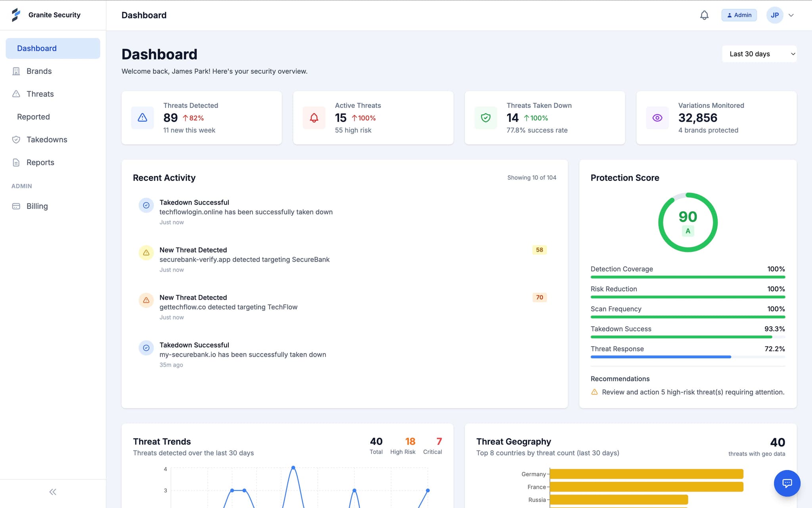Click the threat score badge showing 58
The width and height of the screenshot is (812, 508).
coord(539,250)
